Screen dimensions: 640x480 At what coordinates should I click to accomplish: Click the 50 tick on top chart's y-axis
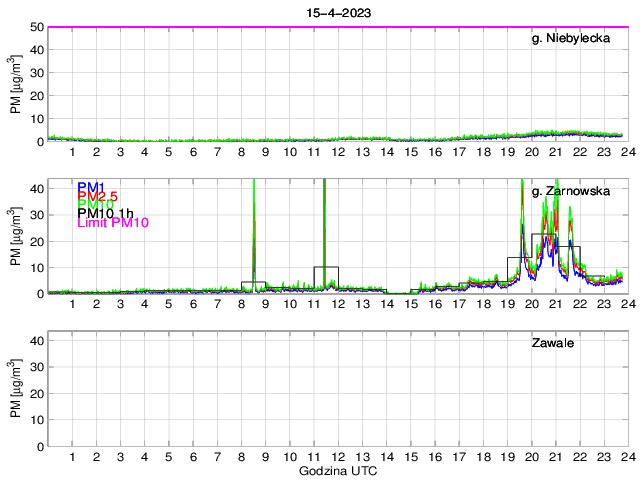34,27
